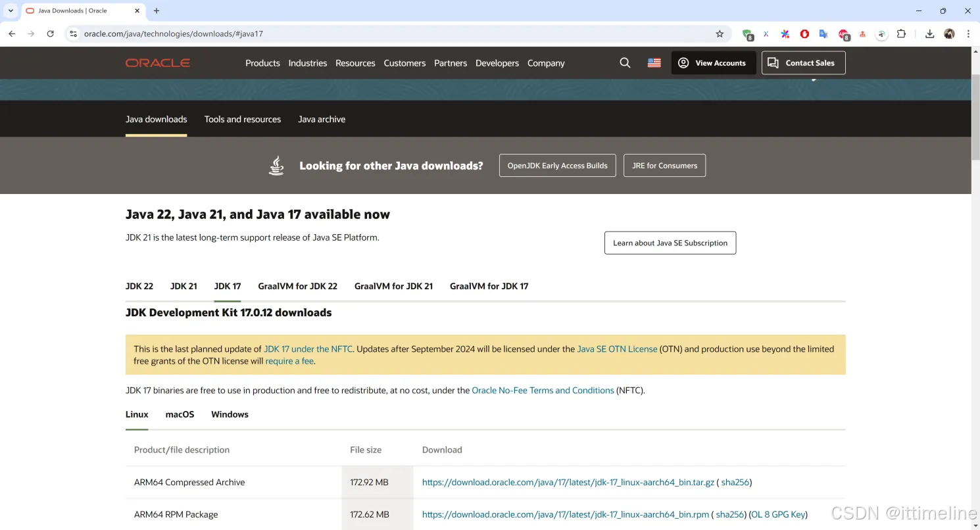Click the US flag country selector
The image size is (980, 530).
(654, 63)
